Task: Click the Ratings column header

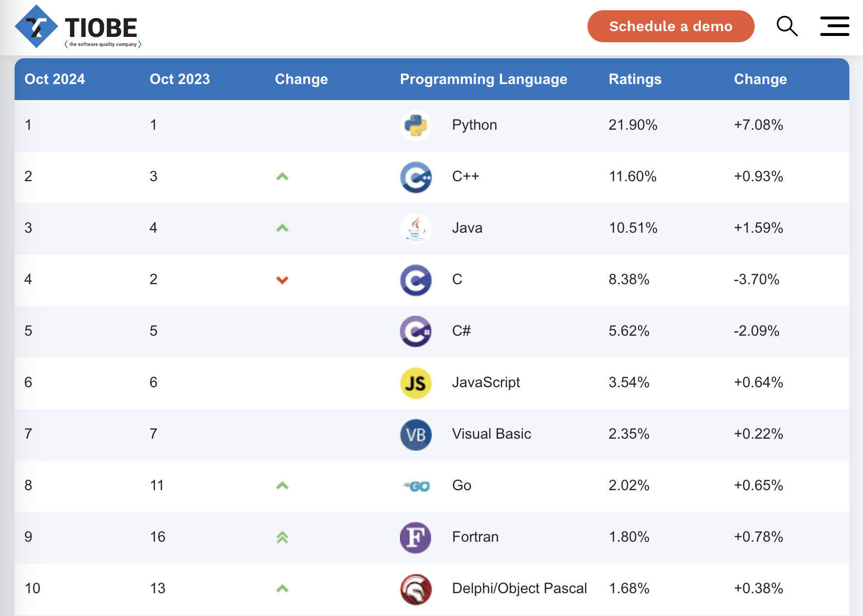Action: tap(635, 79)
